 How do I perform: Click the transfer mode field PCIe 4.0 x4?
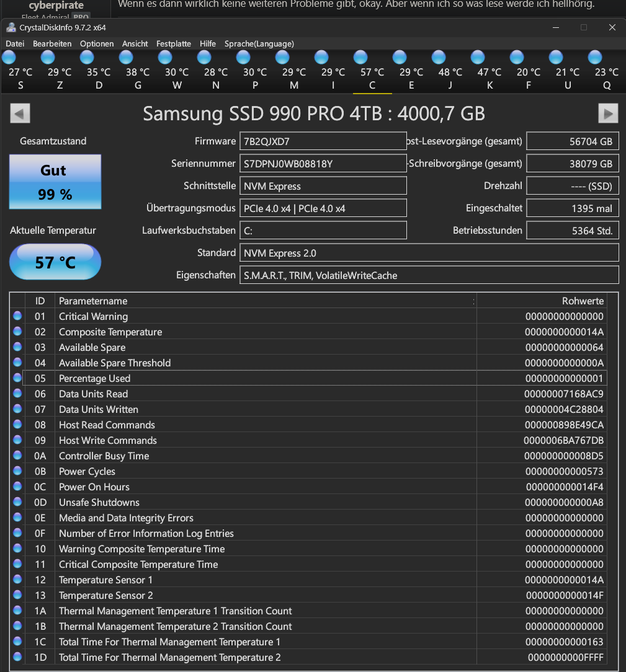pyautogui.click(x=323, y=208)
